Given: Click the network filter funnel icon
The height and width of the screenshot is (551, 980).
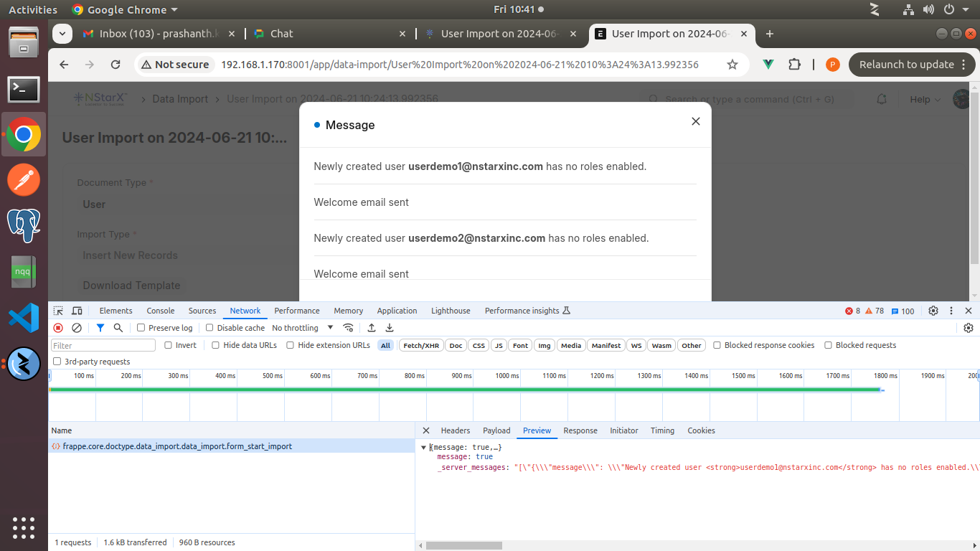Looking at the screenshot, I should pyautogui.click(x=100, y=328).
